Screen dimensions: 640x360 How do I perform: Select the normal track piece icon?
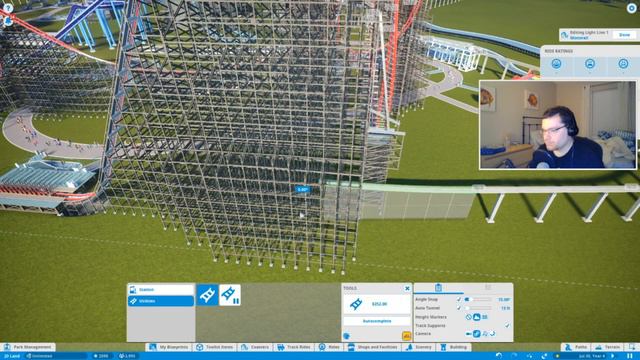(207, 295)
